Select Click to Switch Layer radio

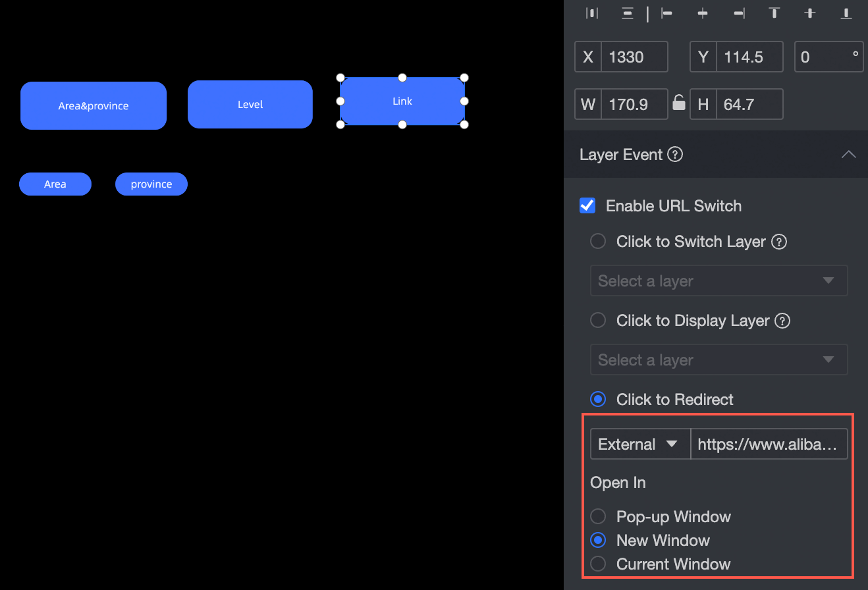[598, 242]
